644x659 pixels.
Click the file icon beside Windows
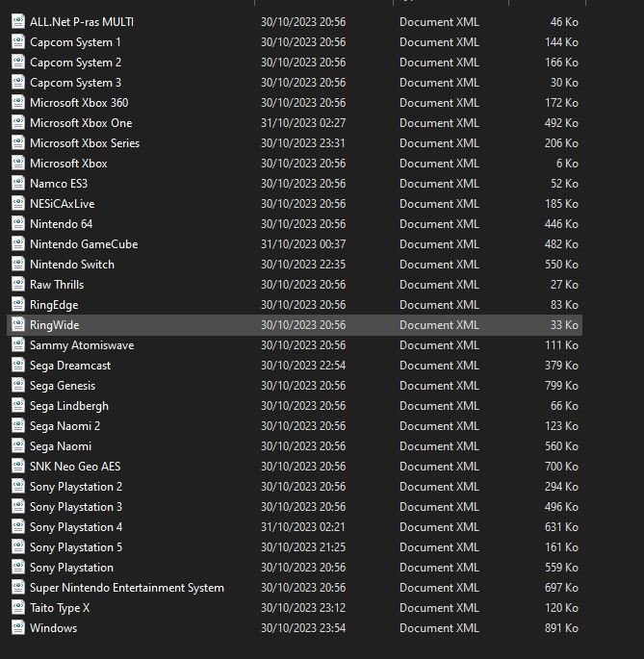click(x=18, y=627)
